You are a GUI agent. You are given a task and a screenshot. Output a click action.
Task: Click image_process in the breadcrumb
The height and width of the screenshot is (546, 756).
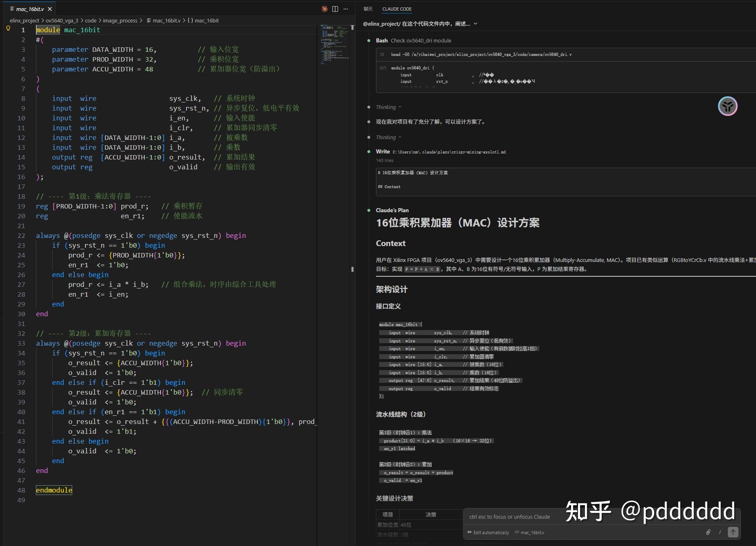click(120, 20)
